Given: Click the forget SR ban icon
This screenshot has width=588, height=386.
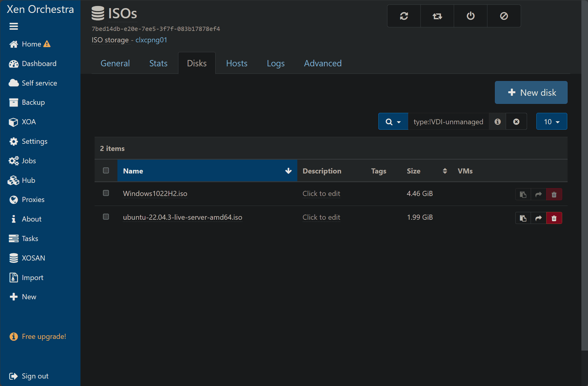Looking at the screenshot, I should coord(504,16).
